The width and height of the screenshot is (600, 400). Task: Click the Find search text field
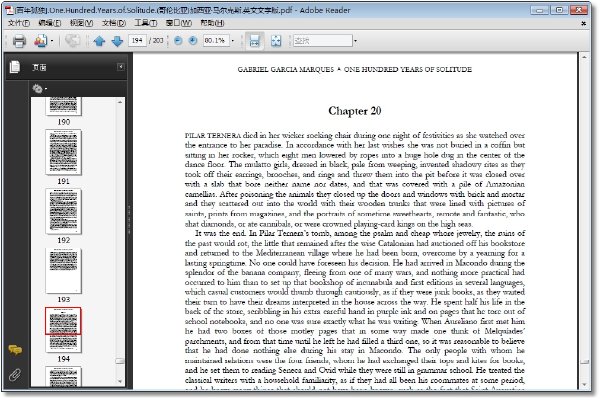[323, 40]
